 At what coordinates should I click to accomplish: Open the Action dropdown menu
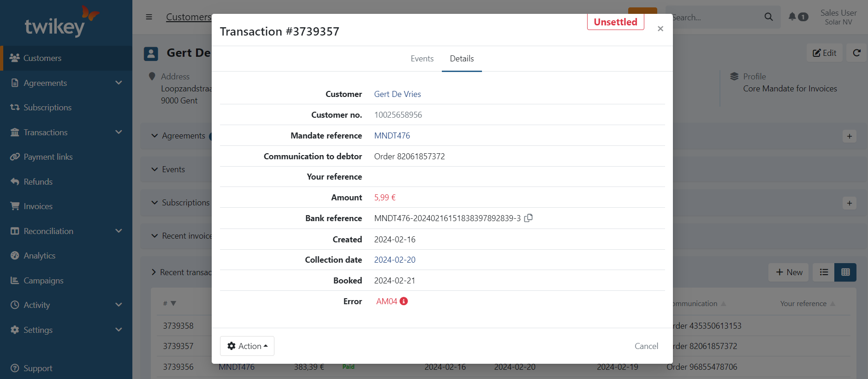247,346
